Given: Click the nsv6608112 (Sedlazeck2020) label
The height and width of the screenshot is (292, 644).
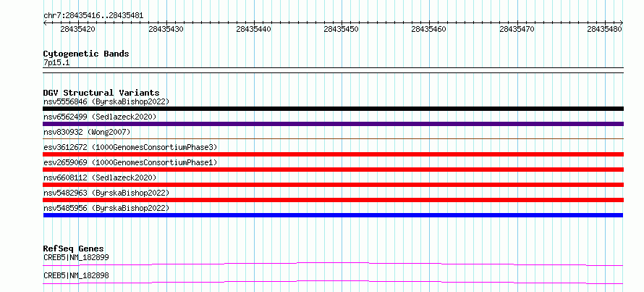Looking at the screenshot, I should pos(100,178).
